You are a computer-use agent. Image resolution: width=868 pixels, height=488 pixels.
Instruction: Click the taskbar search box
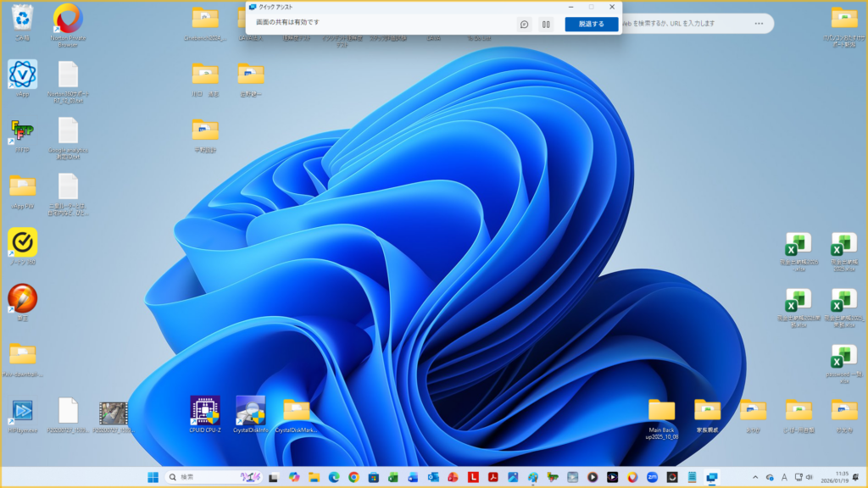[212, 477]
